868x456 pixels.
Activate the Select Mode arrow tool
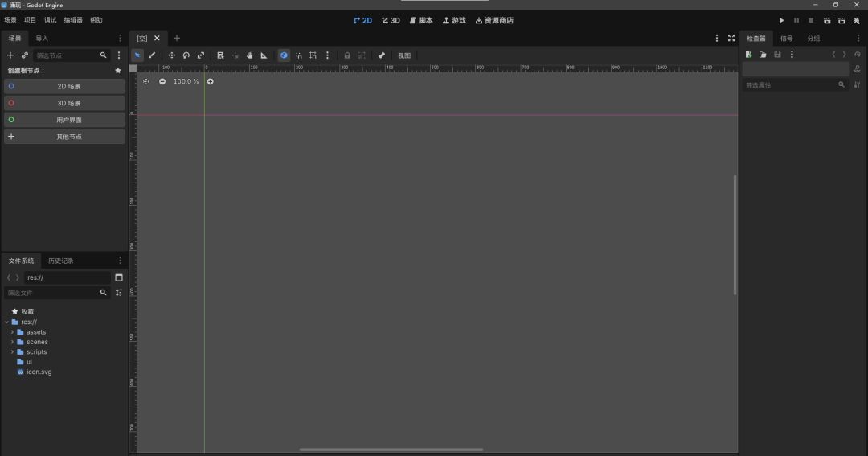click(137, 55)
